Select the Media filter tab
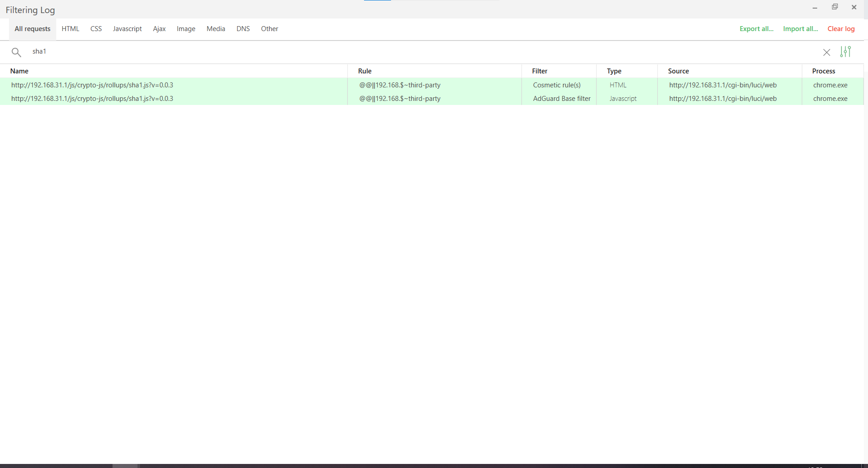This screenshot has height=468, width=868. click(x=216, y=28)
